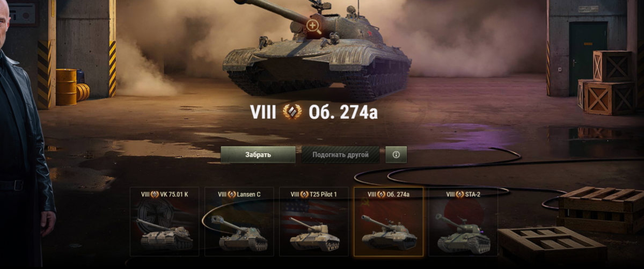The image size is (644, 269).
Task: Select the STA-2 tank thumbnail
Action: pyautogui.click(x=463, y=222)
